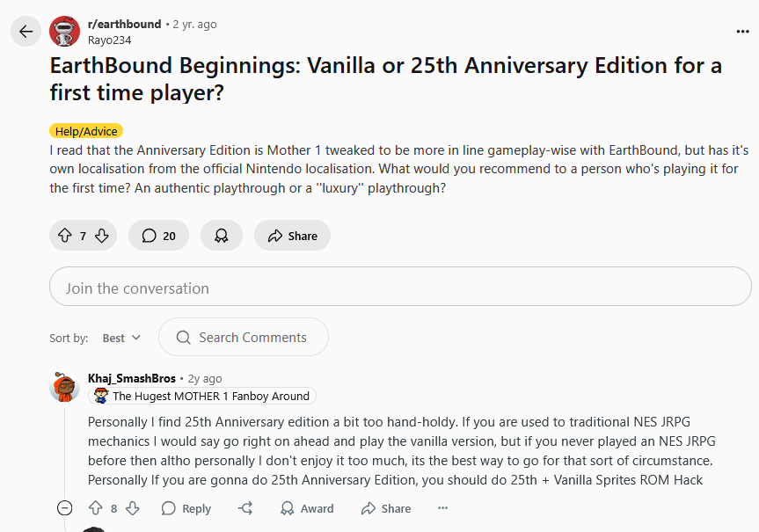Downvote the EarthBound Beginnings post

tap(102, 236)
